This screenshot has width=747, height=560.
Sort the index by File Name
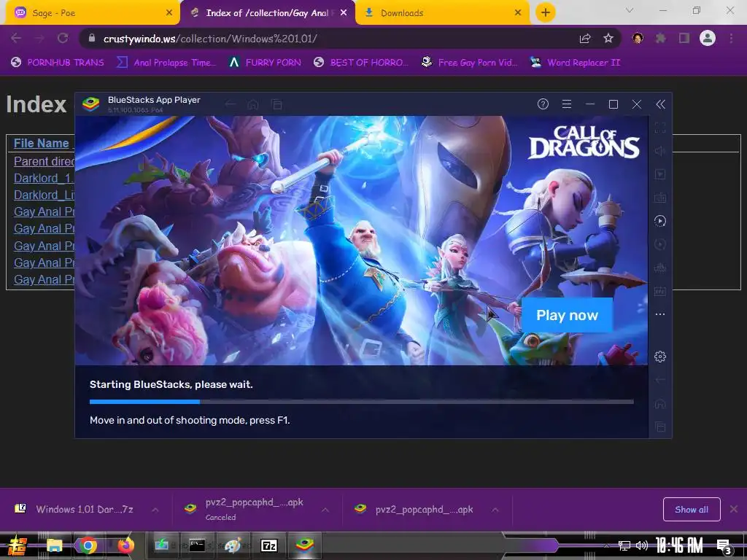click(41, 143)
